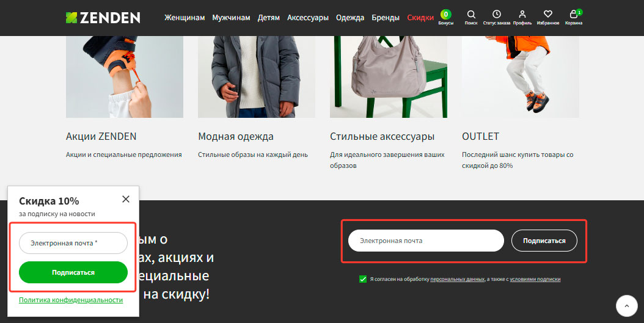
Task: Click 'за подписку на новости' text
Action: click(57, 214)
